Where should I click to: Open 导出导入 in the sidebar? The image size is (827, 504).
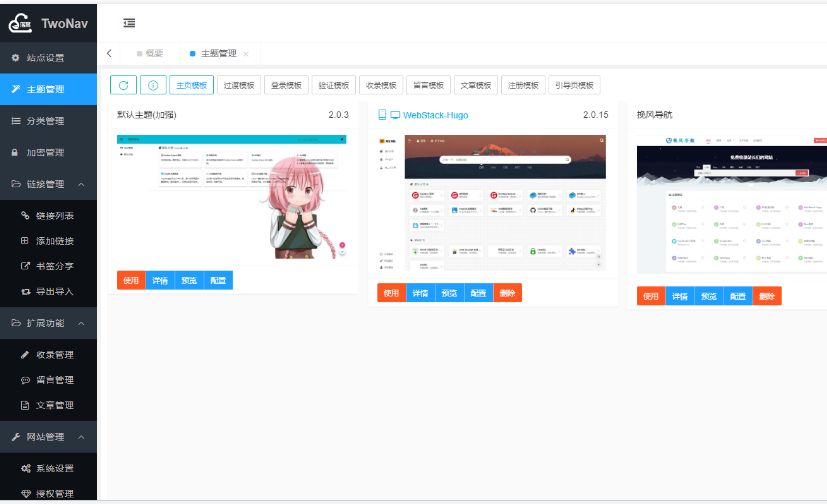(x=49, y=292)
